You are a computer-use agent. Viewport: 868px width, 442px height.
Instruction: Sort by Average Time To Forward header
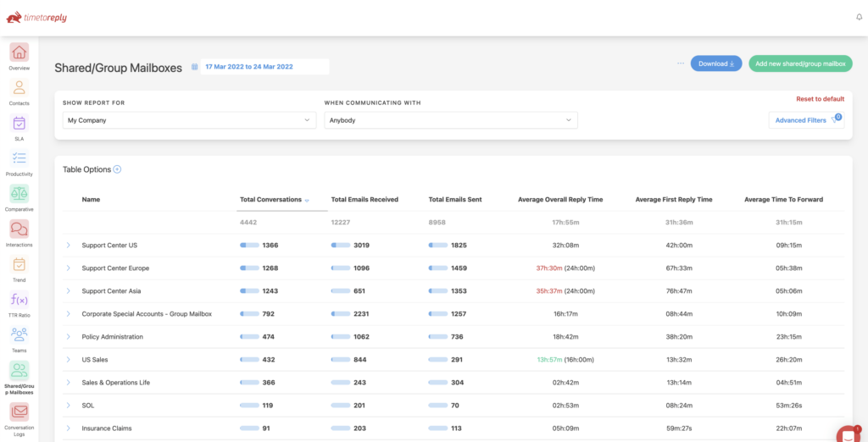point(783,200)
